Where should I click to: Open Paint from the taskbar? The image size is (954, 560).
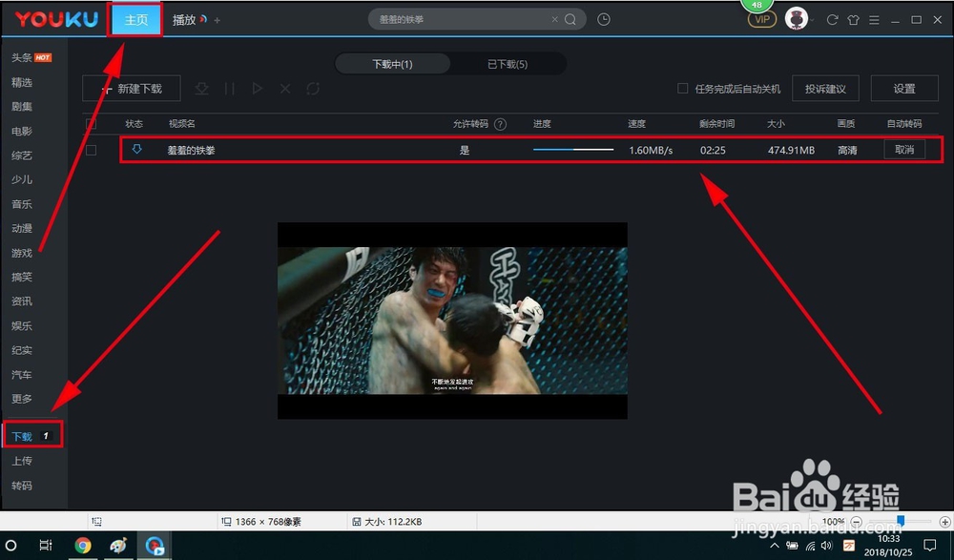coord(118,545)
